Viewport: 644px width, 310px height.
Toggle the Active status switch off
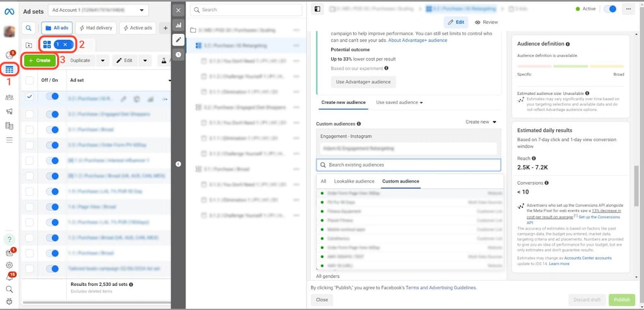click(610, 9)
